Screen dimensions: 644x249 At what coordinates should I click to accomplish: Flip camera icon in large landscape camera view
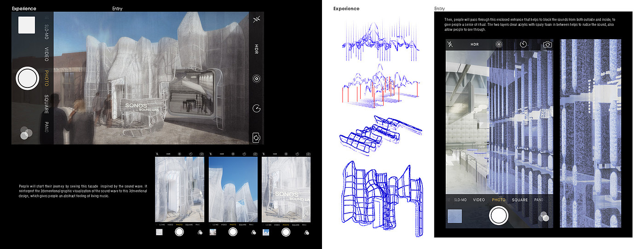pos(257,138)
